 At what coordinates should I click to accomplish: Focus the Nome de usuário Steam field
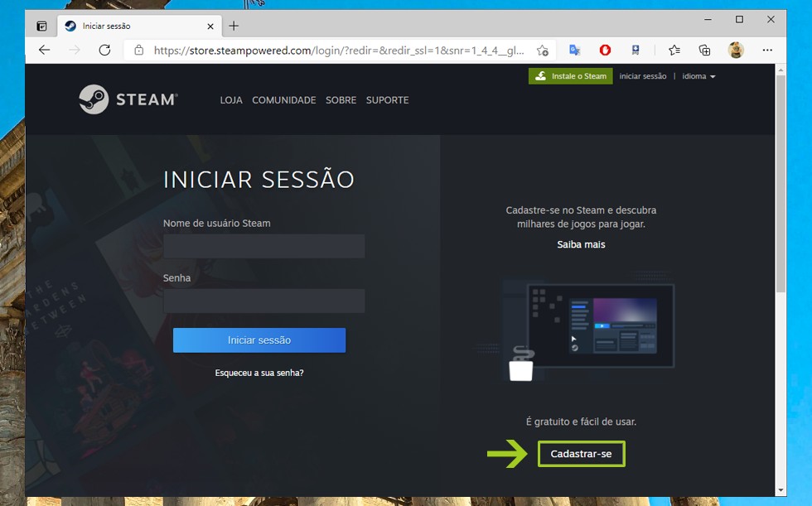[264, 246]
